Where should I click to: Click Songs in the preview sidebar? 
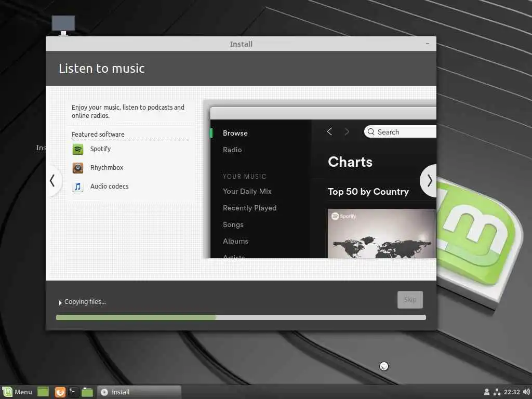pyautogui.click(x=233, y=224)
